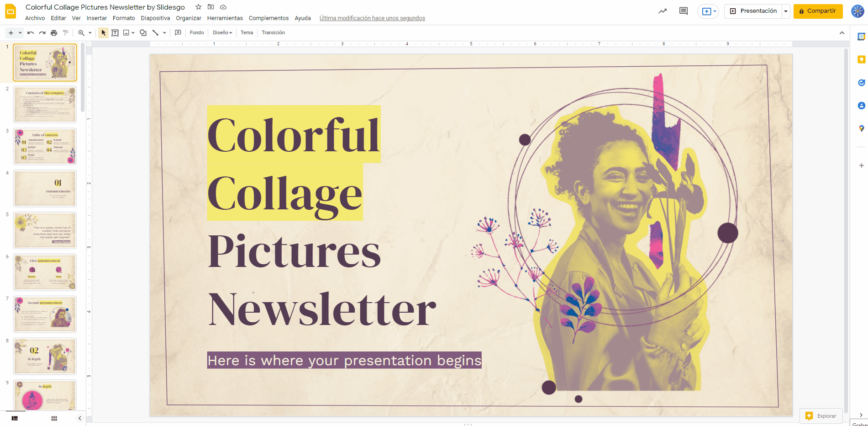
Task: Select slide 2 Contents of this template
Action: click(45, 105)
